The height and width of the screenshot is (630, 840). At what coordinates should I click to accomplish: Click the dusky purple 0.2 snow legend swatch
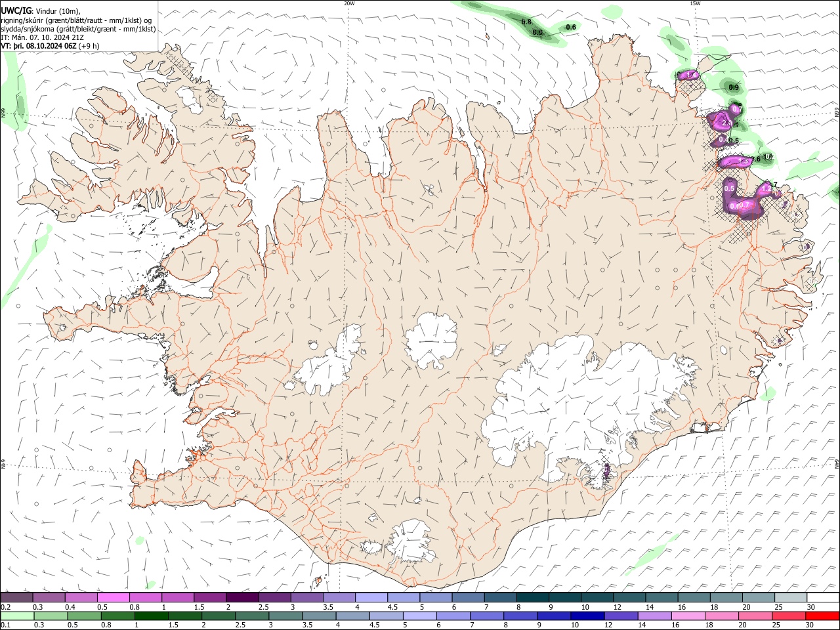(16, 597)
